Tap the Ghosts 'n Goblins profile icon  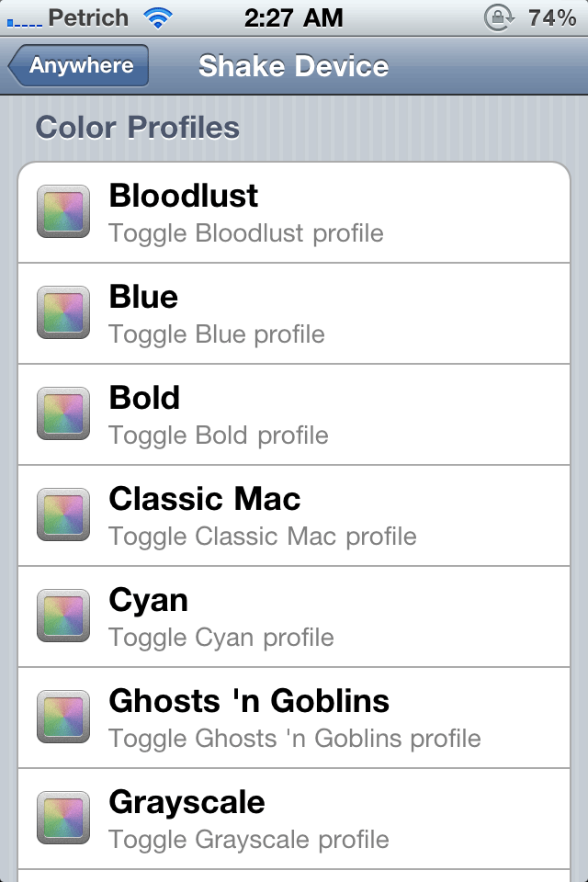click(x=63, y=718)
